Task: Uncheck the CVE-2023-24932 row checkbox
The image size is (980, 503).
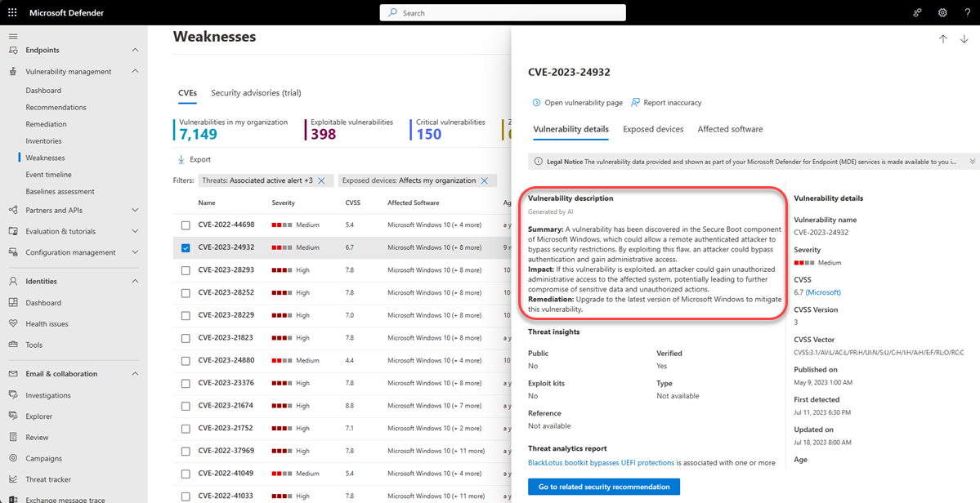Action: pyautogui.click(x=186, y=247)
